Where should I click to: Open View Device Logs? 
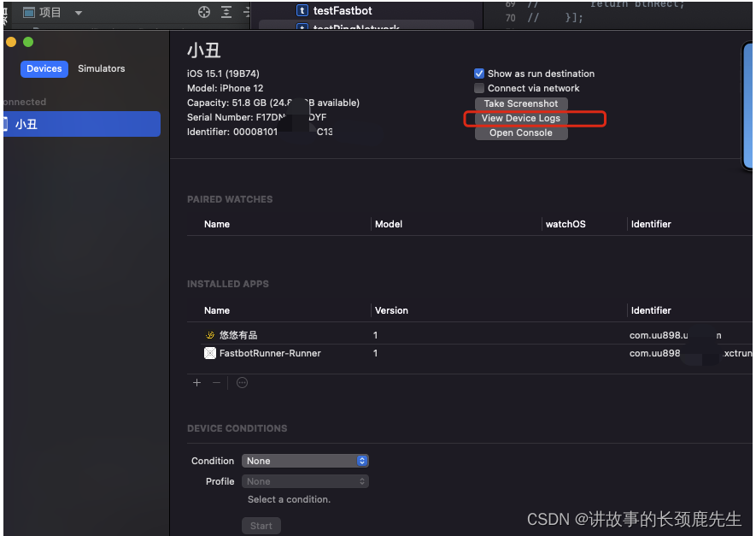pos(521,118)
